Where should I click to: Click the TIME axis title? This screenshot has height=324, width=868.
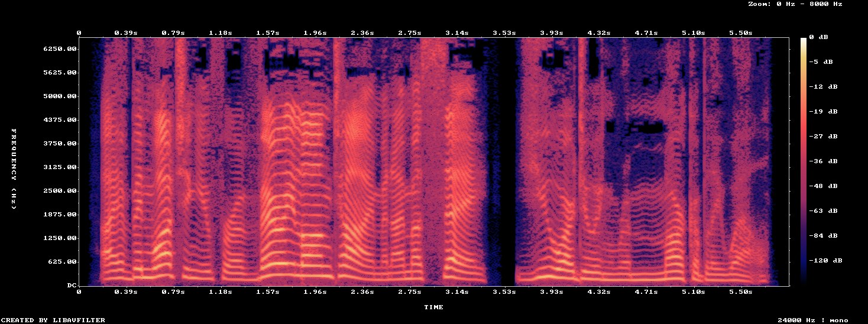[433, 307]
